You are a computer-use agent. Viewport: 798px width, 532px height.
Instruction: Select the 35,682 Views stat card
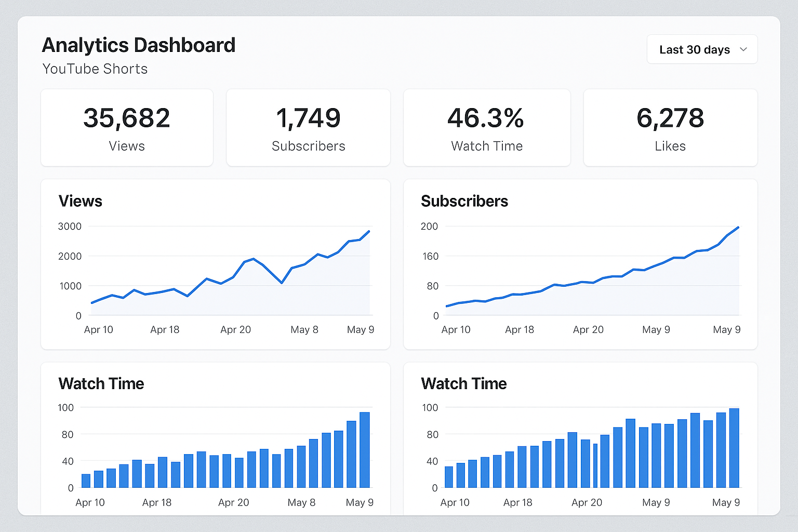click(x=127, y=128)
